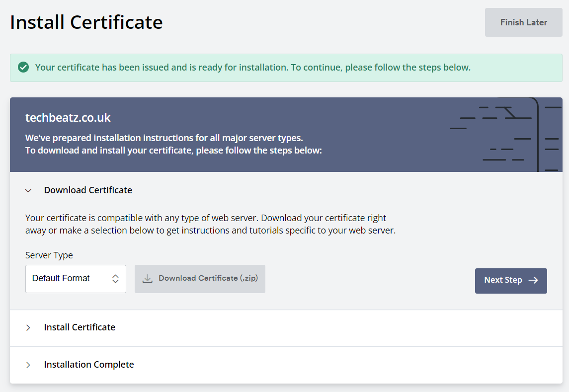The width and height of the screenshot is (569, 392).
Task: Click the text "We've prepared installation instructions for all major server types."
Action: [164, 138]
